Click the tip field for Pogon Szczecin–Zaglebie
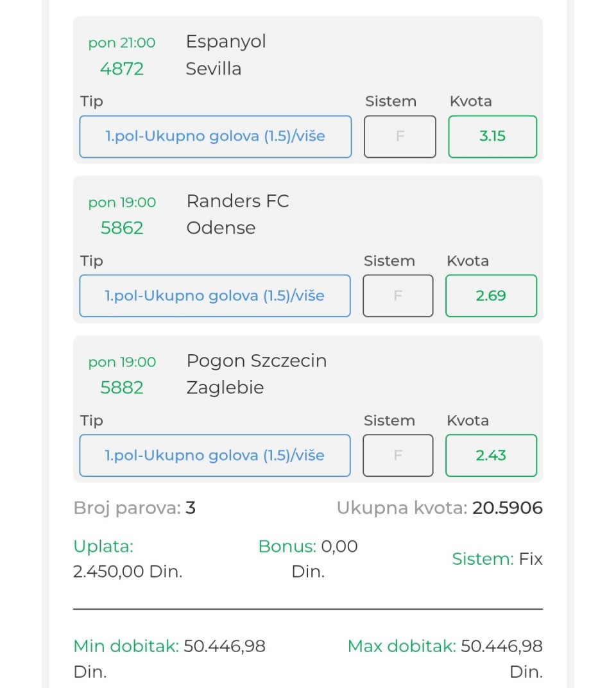 215,456
